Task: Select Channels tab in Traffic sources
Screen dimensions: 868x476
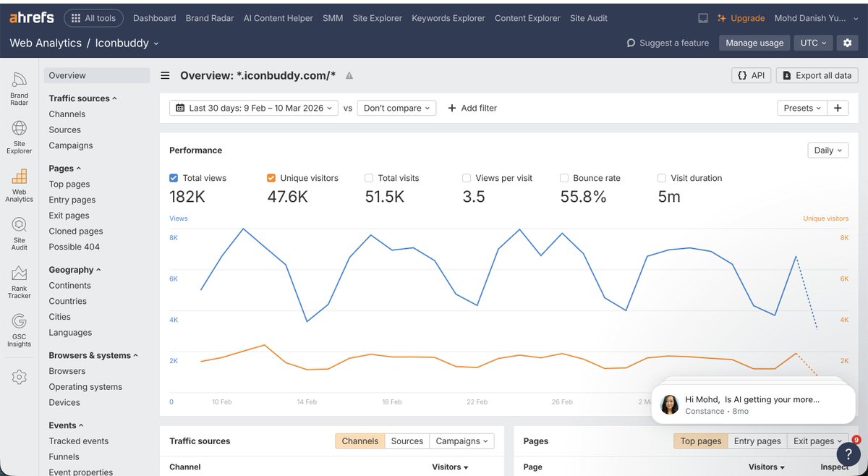Action: 360,441
